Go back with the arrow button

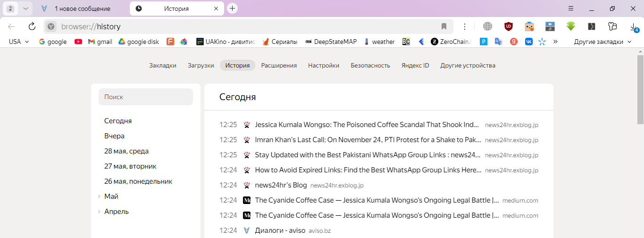point(11,26)
